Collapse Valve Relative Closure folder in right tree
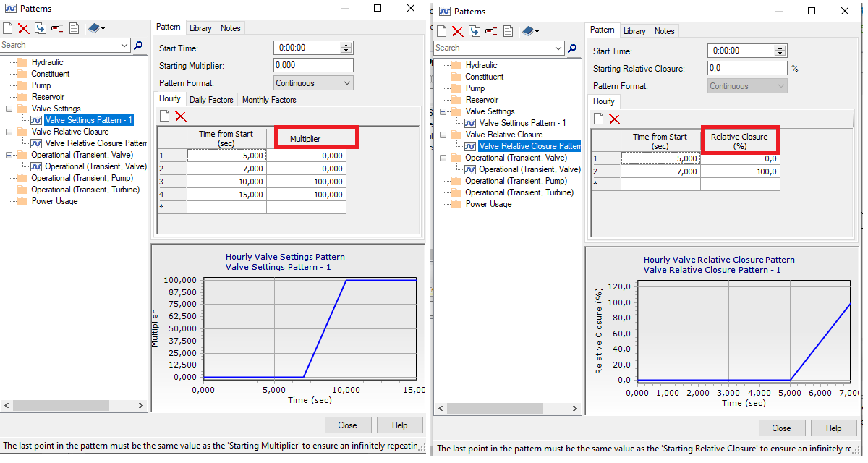 [443, 135]
